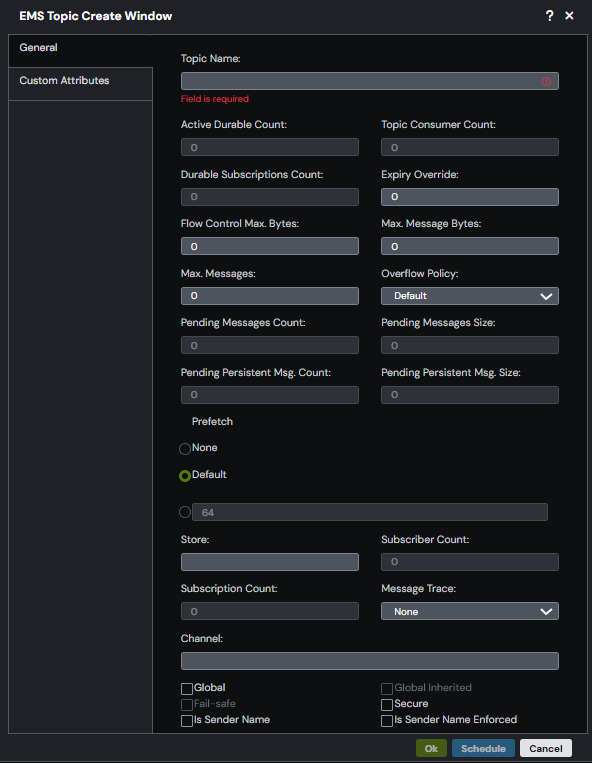Click the Topic Name input field

[370, 81]
